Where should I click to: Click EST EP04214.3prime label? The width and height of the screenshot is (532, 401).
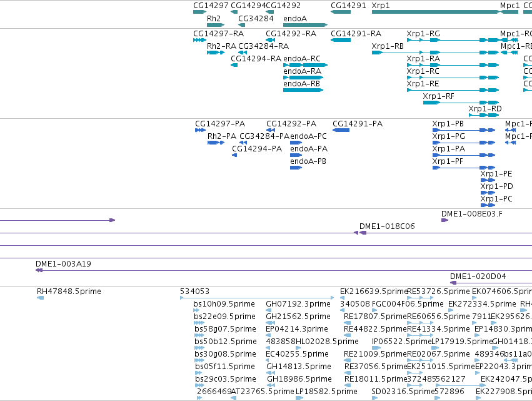(297, 329)
